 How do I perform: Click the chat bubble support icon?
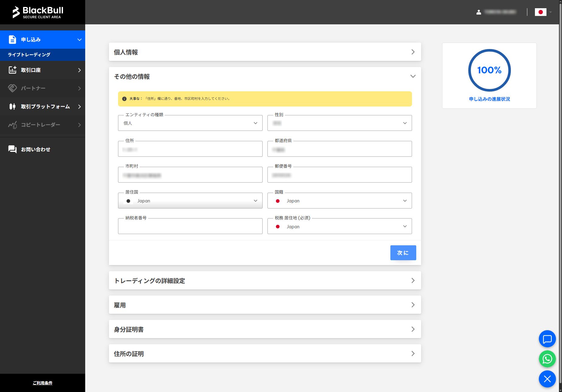[x=547, y=339]
